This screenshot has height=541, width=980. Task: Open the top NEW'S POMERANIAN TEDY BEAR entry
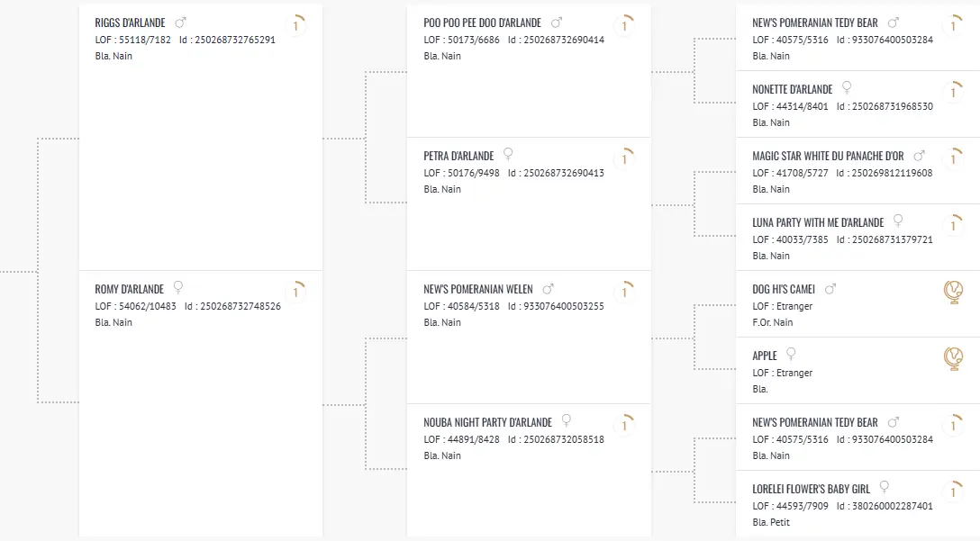pyautogui.click(x=815, y=23)
